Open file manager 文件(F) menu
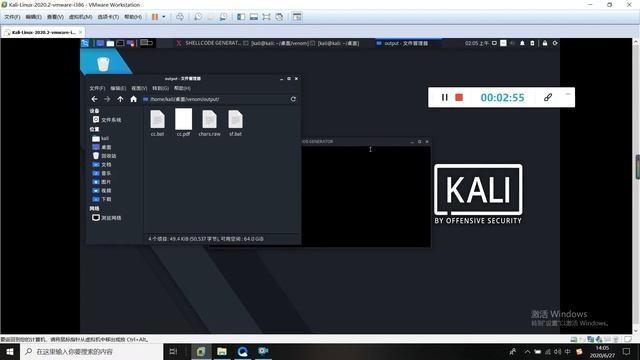 point(97,88)
